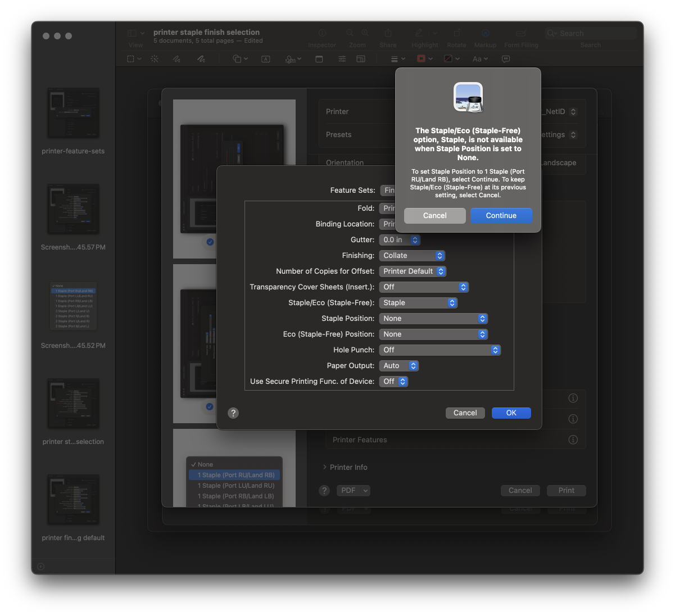Toggle Use Secure Printing Func. of Device off
This screenshot has width=675, height=616.
(394, 381)
